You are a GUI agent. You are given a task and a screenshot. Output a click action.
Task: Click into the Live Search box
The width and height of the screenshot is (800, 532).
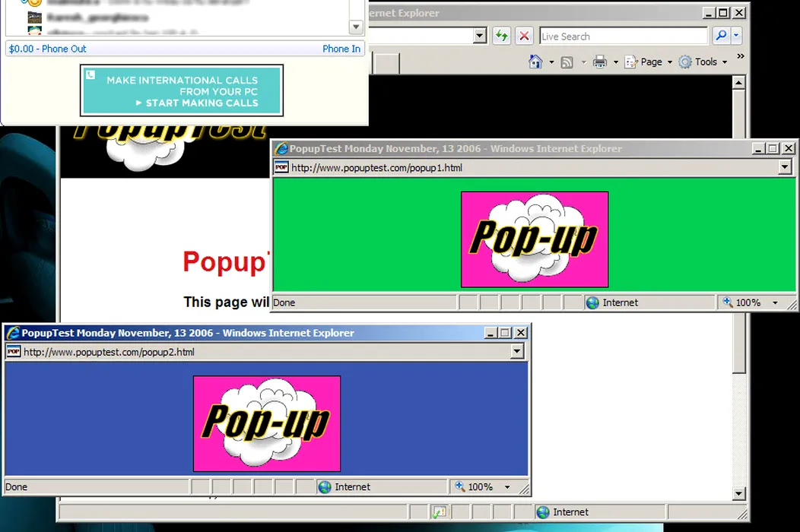[624, 36]
